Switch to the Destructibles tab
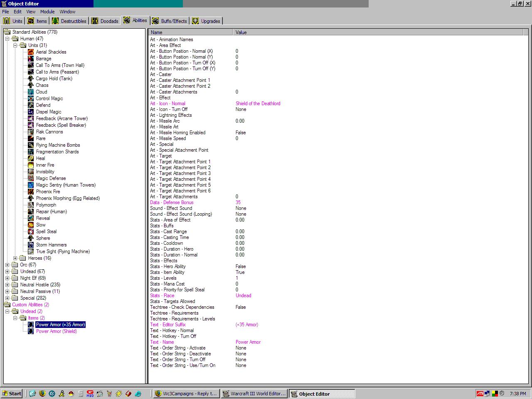This screenshot has height=399, width=532. point(69,21)
